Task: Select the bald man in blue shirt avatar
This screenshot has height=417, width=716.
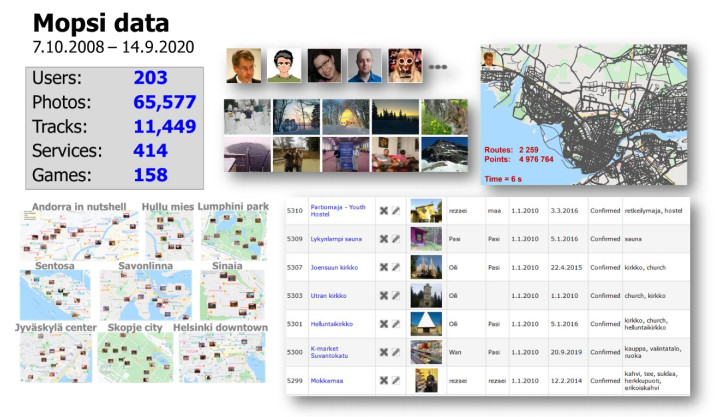Action: 364,66
